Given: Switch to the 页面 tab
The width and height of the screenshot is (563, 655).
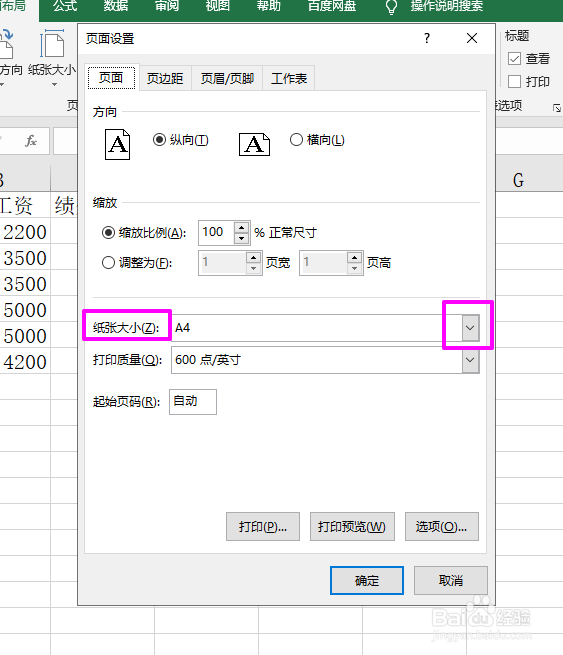Looking at the screenshot, I should [x=111, y=78].
